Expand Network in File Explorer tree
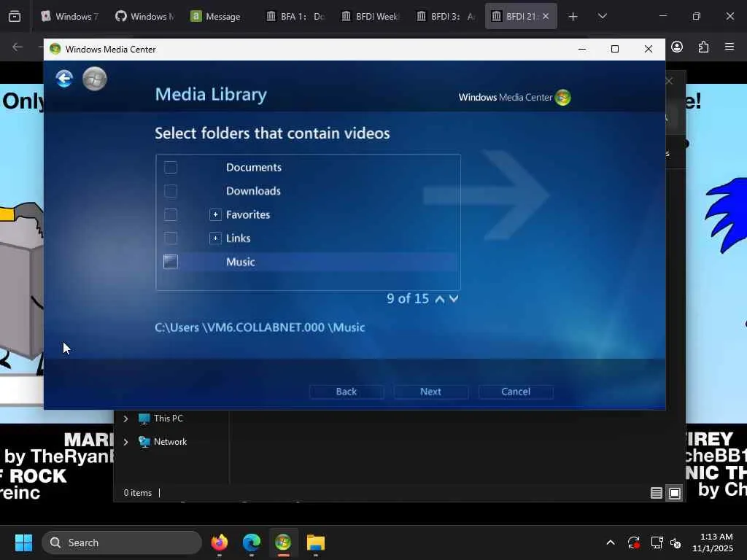Image resolution: width=747 pixels, height=560 pixels. pos(125,442)
